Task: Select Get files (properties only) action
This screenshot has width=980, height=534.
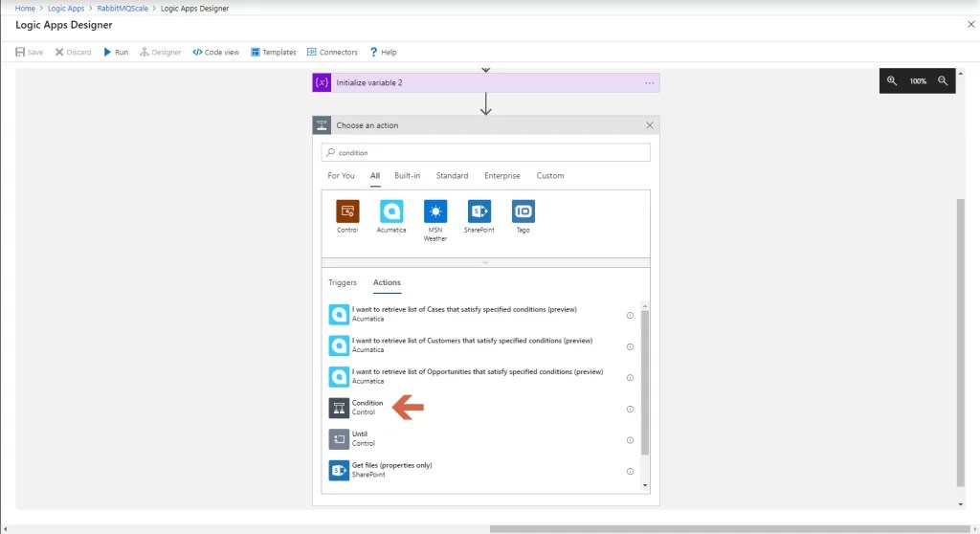Action: pos(481,470)
